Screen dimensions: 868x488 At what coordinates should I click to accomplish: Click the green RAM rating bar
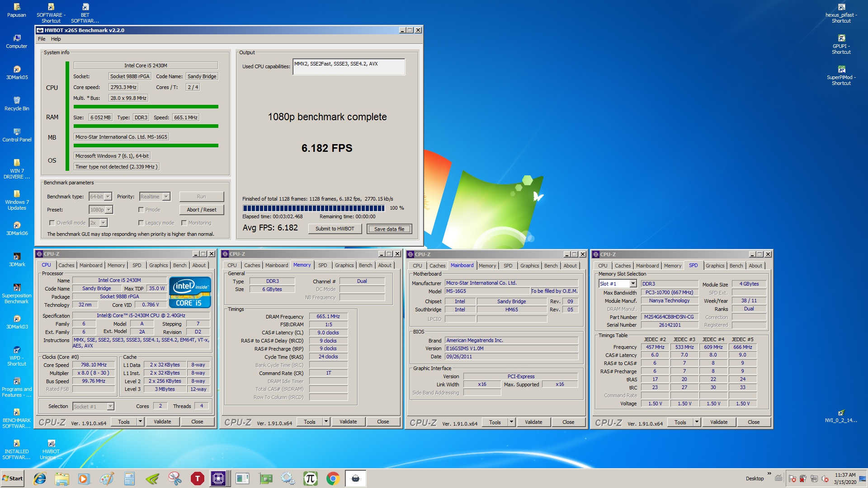[146, 126]
